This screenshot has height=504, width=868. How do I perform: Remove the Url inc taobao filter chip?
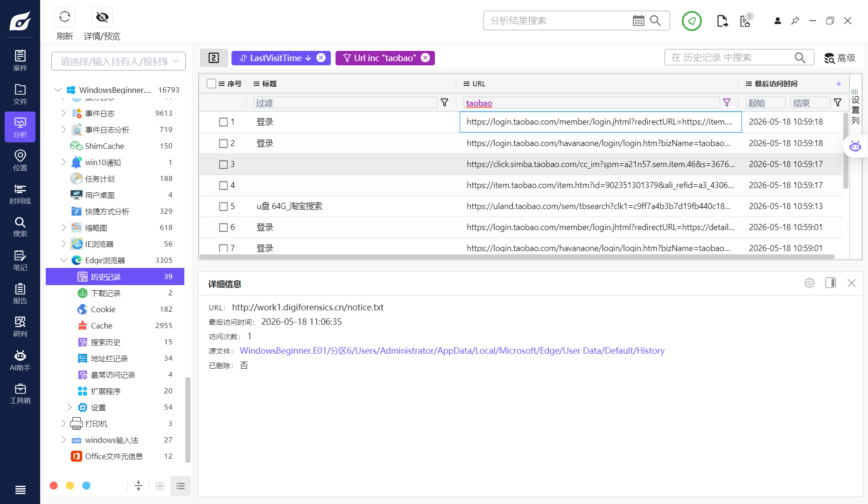(x=425, y=57)
